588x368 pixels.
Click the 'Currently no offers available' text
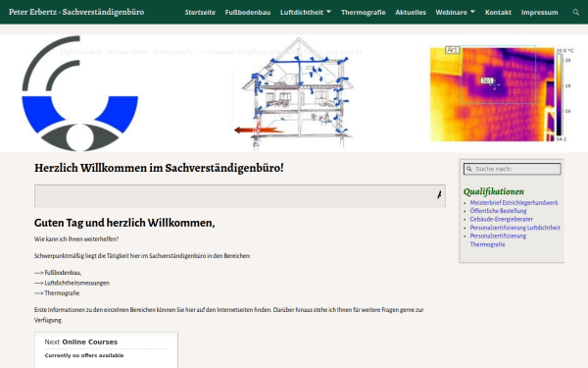coord(84,355)
